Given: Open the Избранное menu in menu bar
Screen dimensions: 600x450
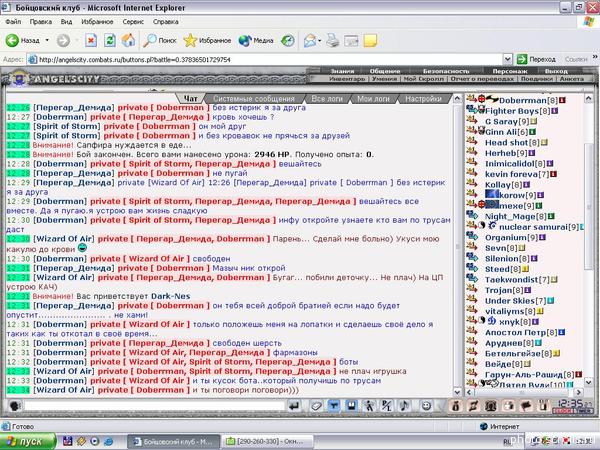Looking at the screenshot, I should click(97, 22).
